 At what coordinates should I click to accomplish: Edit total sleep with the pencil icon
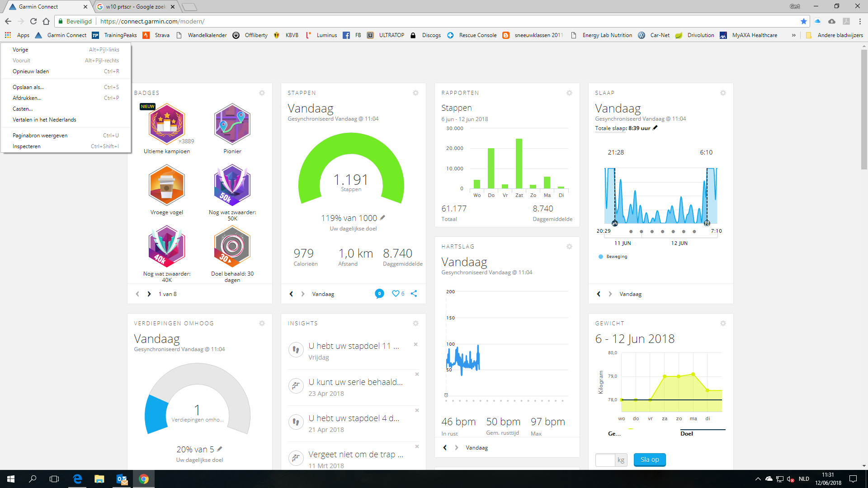point(655,128)
